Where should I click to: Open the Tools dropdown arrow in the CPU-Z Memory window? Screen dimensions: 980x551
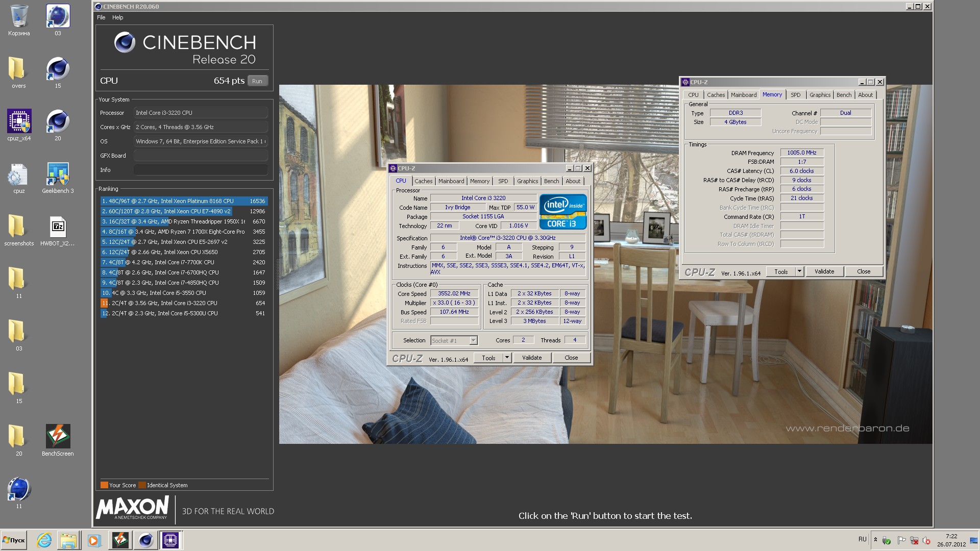tap(799, 271)
